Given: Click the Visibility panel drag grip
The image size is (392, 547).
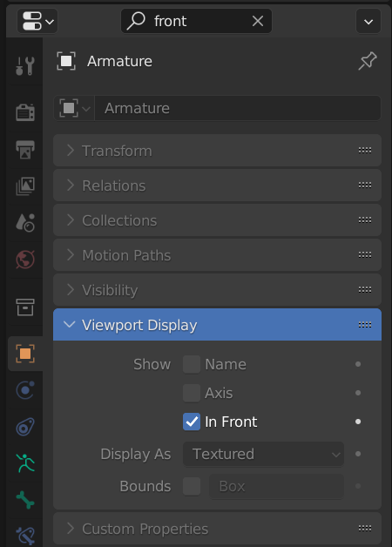Looking at the screenshot, I should point(365,289).
